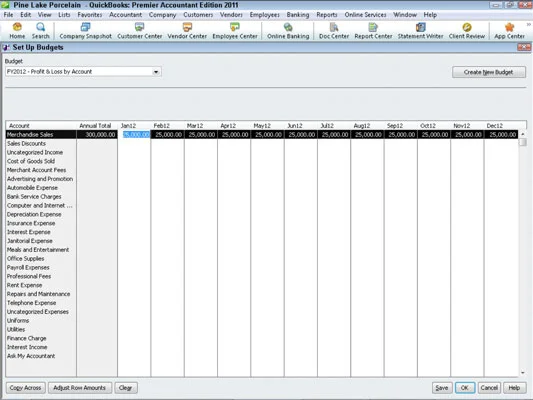This screenshot has height=400, width=533.
Task: Click Adjust Row Amounts button
Action: pos(80,388)
